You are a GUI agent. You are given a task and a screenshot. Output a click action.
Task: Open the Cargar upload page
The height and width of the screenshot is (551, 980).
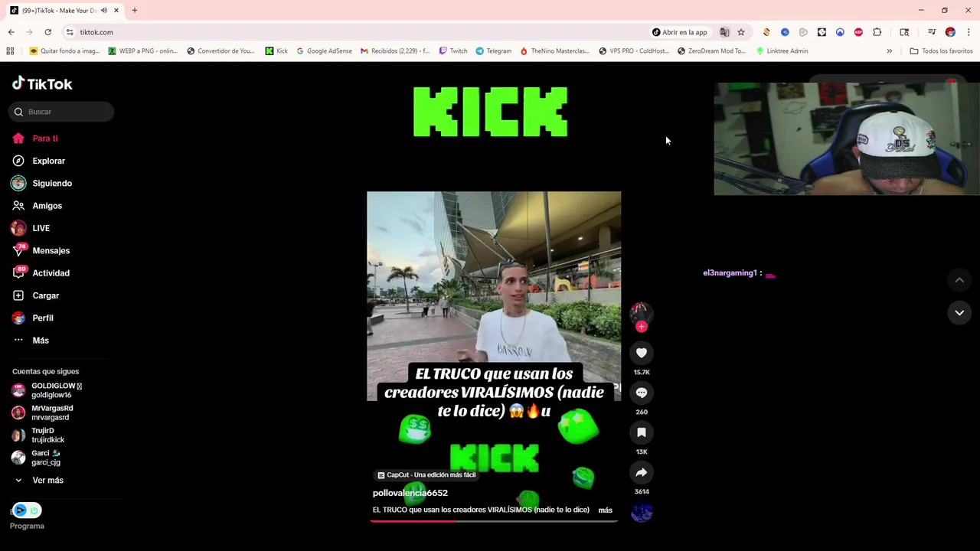(35, 295)
